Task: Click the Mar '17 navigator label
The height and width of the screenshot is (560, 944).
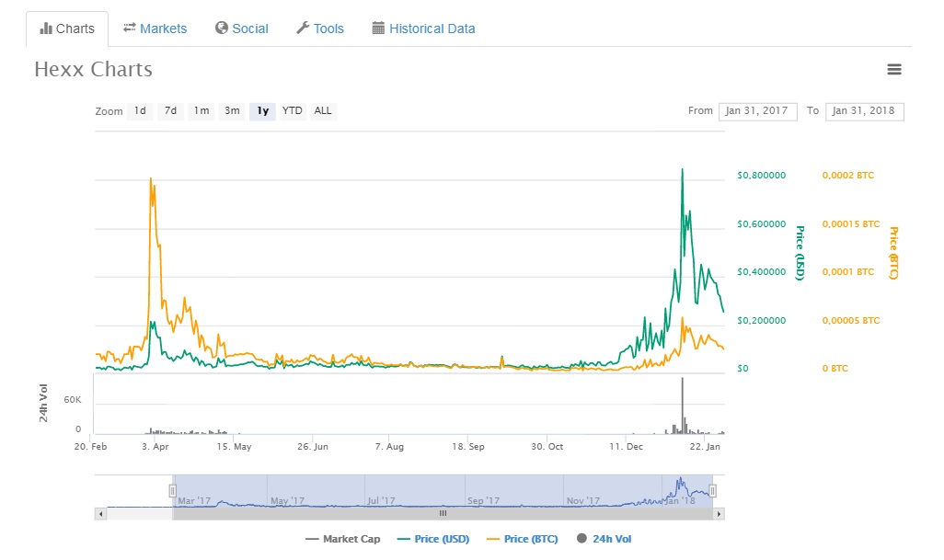Action: (x=194, y=500)
